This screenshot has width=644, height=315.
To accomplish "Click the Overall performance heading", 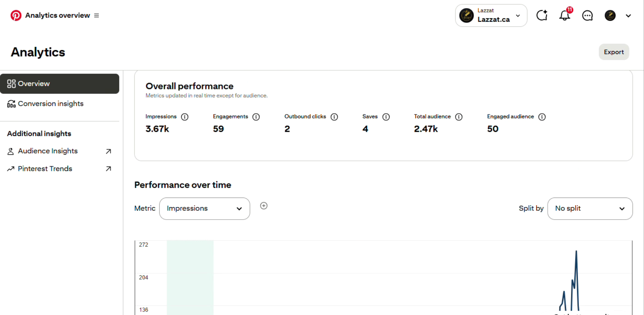I will pos(190,86).
